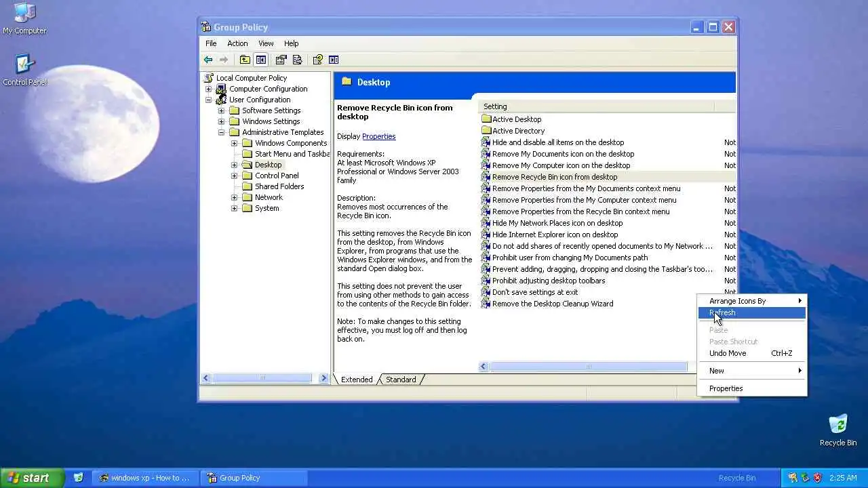Expand the Computer Configuration node
868x488 pixels.
pos(209,89)
